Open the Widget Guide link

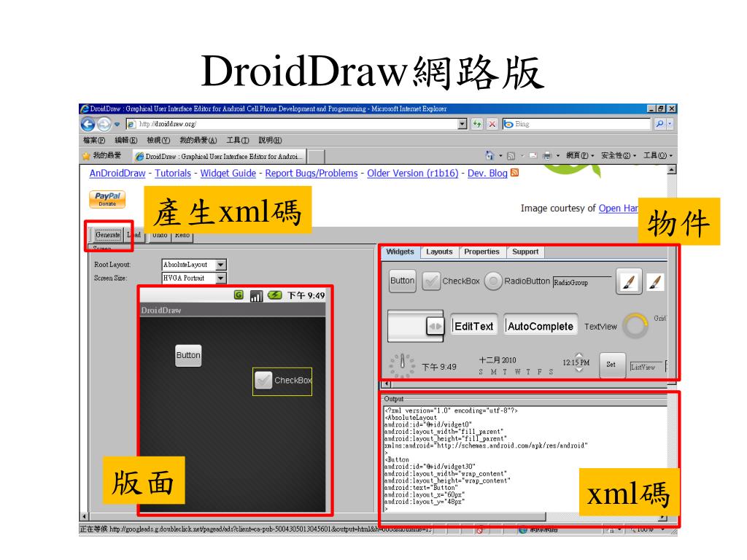(228, 174)
